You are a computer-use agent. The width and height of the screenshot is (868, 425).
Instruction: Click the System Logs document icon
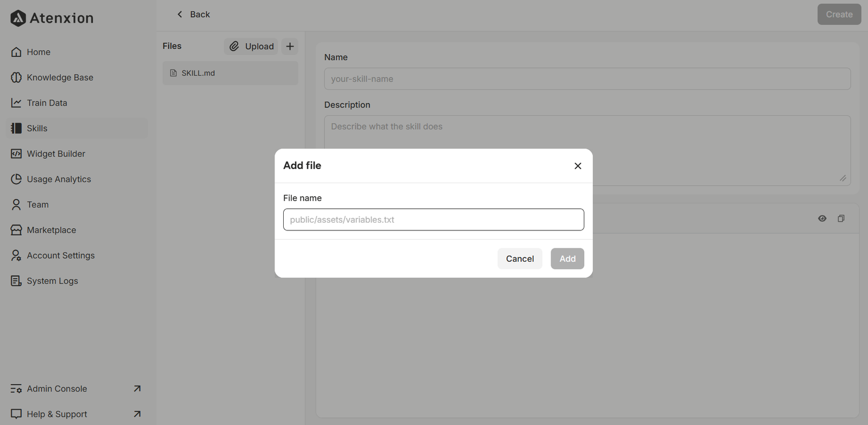(16, 281)
